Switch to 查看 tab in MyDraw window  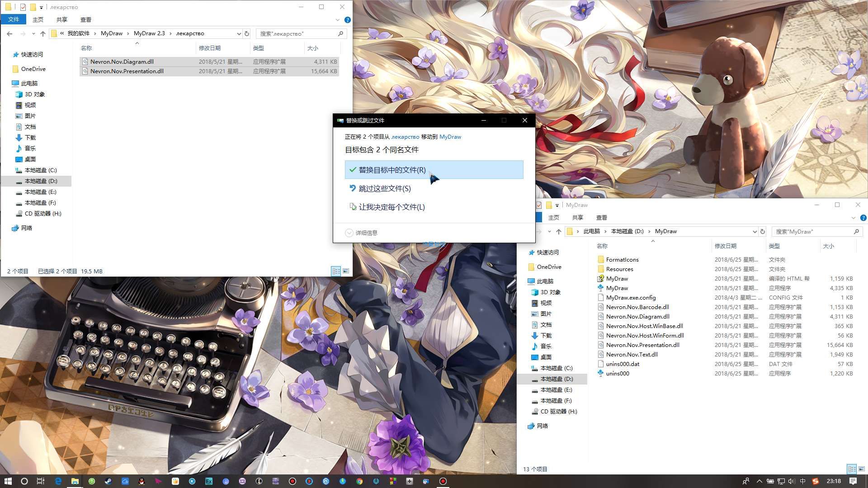pyautogui.click(x=602, y=217)
